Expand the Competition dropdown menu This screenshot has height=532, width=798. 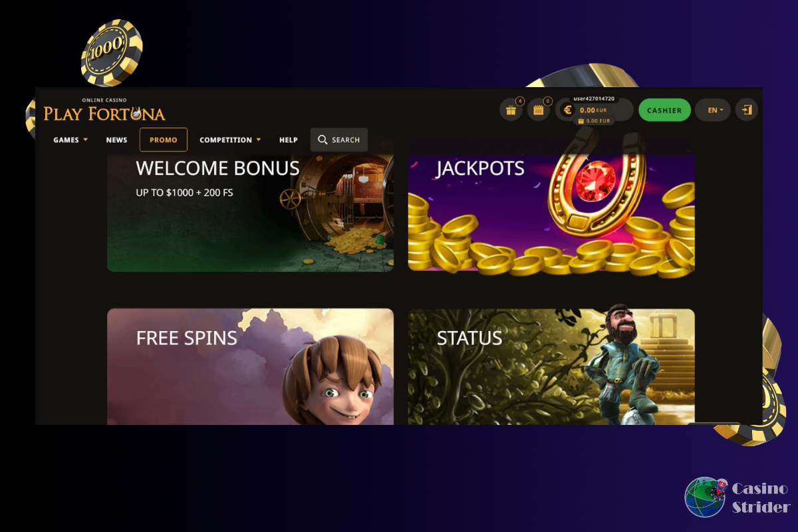pos(230,140)
